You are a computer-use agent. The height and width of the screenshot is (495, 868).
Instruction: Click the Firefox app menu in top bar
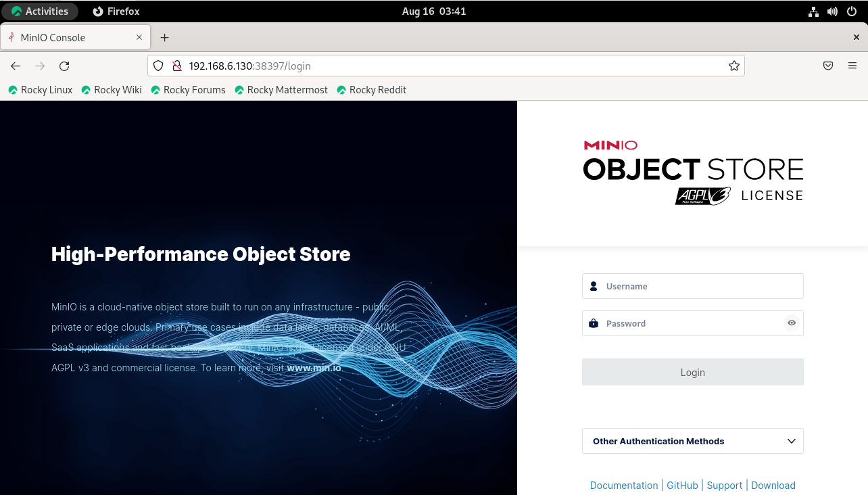(x=116, y=11)
